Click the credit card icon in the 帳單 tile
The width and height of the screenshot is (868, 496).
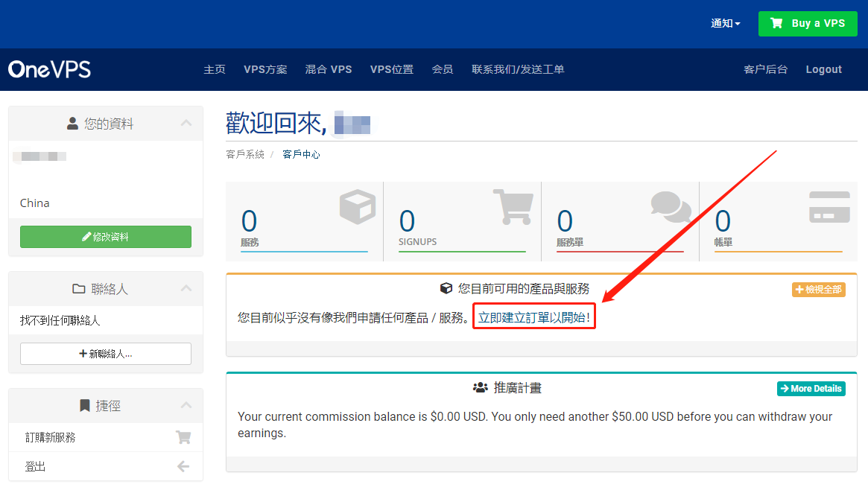pos(829,207)
